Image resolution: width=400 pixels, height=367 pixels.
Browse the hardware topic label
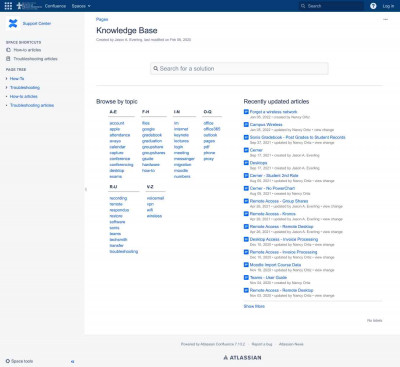[x=151, y=165]
